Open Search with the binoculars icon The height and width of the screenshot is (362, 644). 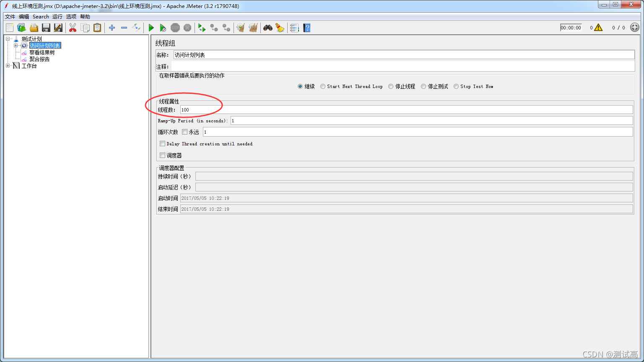(268, 28)
